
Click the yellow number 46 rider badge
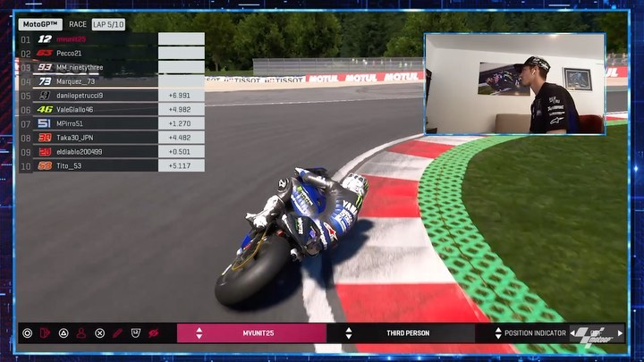45,110
